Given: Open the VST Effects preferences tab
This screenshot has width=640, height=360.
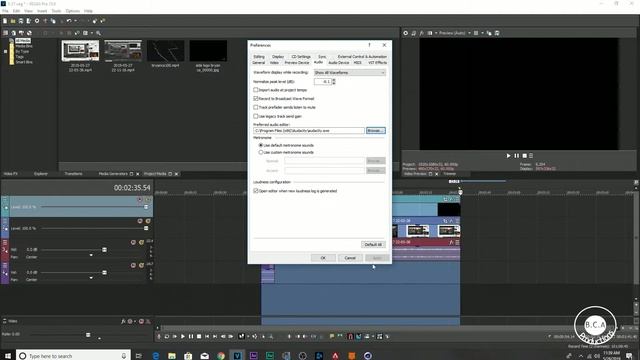Looking at the screenshot, I should 378,63.
